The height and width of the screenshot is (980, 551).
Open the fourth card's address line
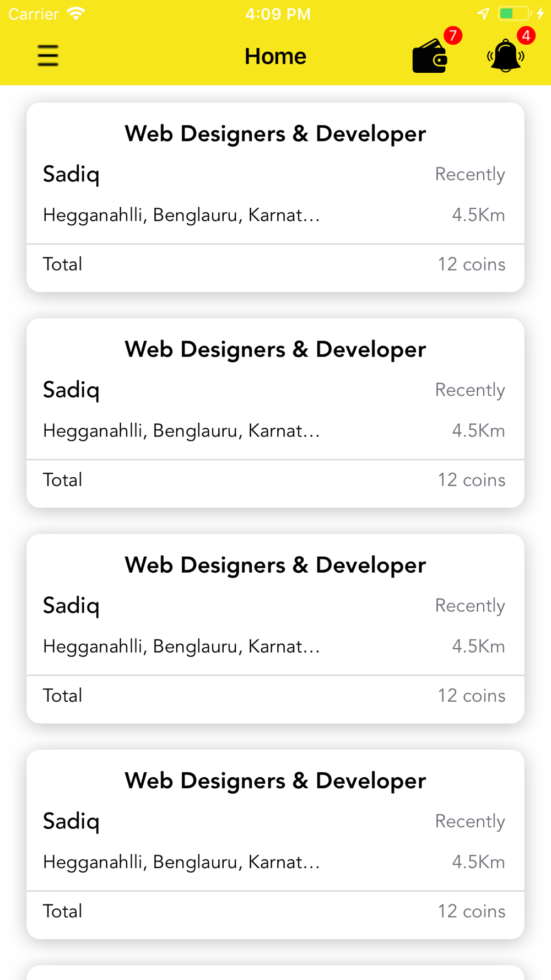(x=181, y=862)
